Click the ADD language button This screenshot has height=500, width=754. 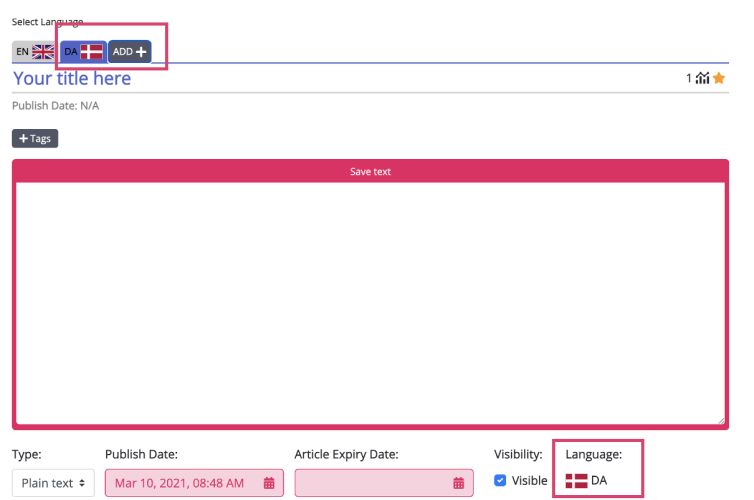[x=129, y=51]
